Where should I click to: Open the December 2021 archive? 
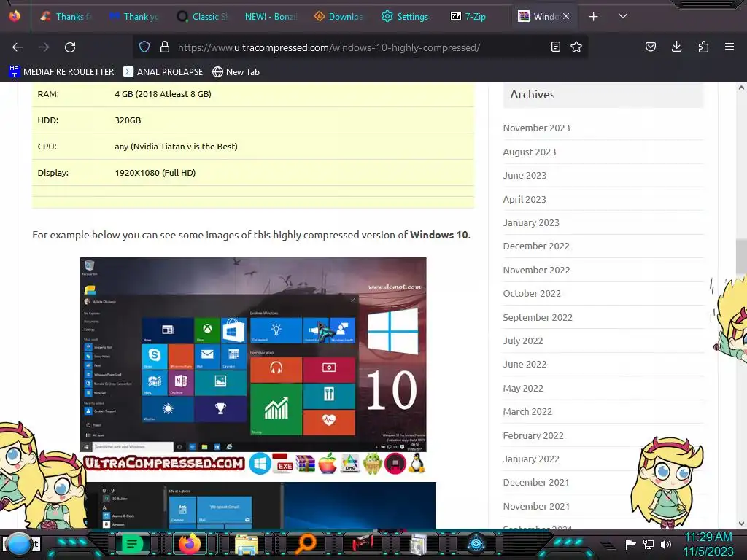point(536,483)
